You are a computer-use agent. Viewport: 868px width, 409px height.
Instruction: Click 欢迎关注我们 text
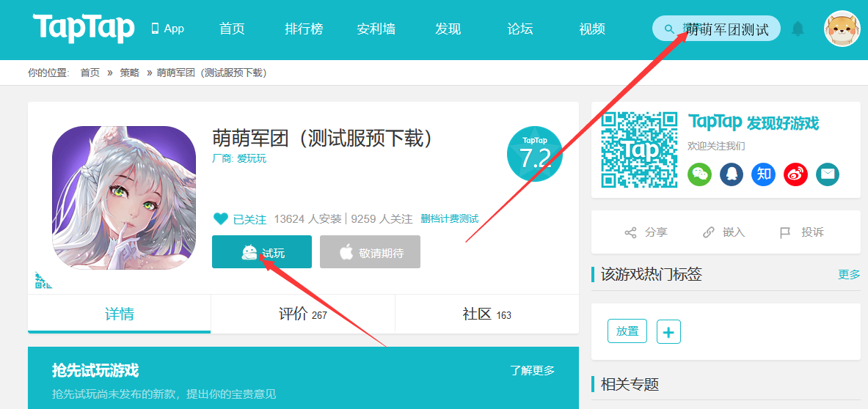point(716,146)
